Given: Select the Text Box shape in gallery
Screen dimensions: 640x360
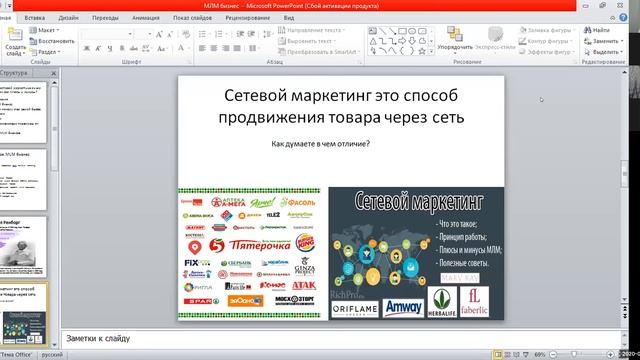Looking at the screenshot, I should [373, 31].
